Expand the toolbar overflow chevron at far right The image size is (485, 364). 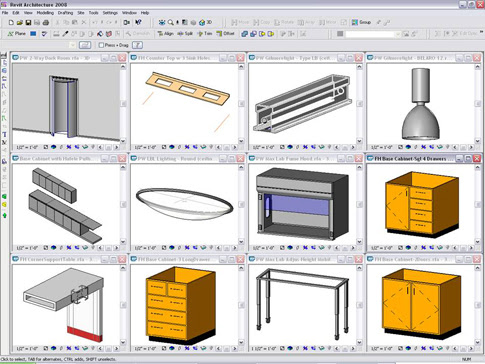482,33
